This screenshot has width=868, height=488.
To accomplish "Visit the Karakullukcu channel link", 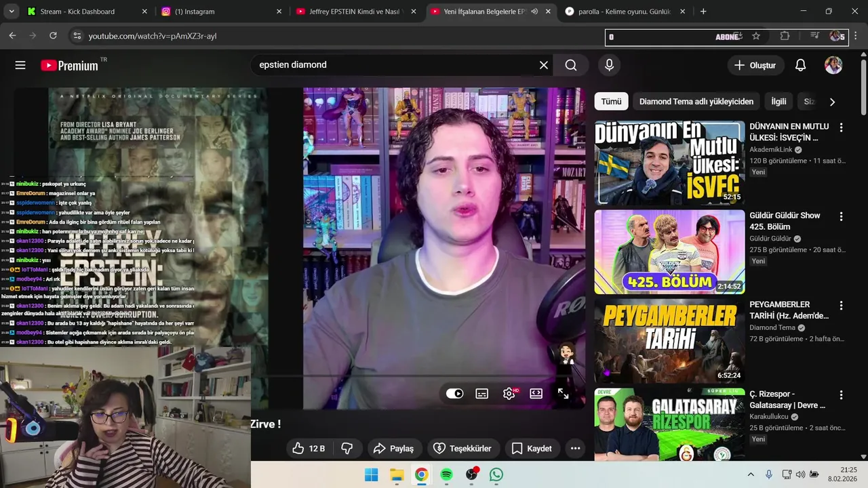I will (768, 417).
